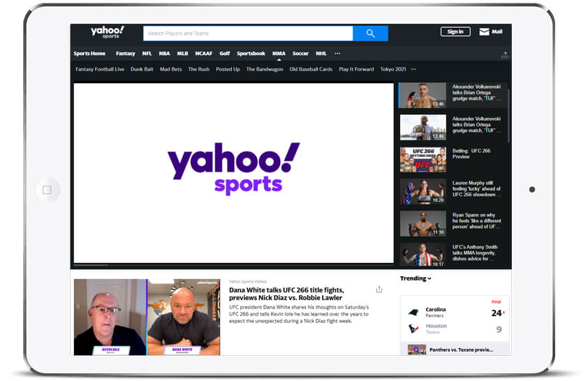The image size is (588, 381).
Task: Focus the Search Players and Teams field
Action: click(x=248, y=33)
